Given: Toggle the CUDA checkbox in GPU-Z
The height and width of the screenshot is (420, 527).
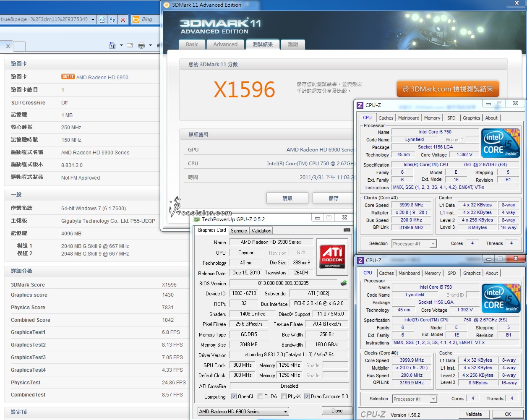Looking at the screenshot, I should [261, 397].
